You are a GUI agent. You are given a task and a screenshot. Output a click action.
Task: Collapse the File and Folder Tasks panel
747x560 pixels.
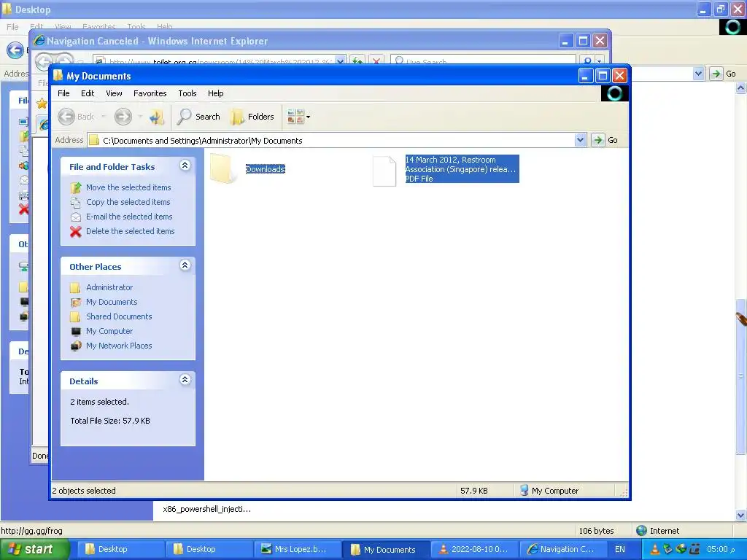tap(185, 166)
